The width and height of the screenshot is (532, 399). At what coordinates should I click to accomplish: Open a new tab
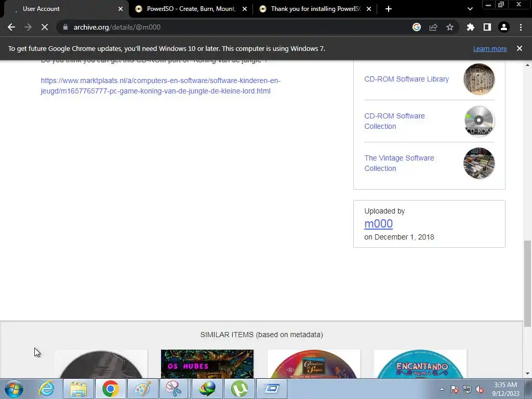389,9
